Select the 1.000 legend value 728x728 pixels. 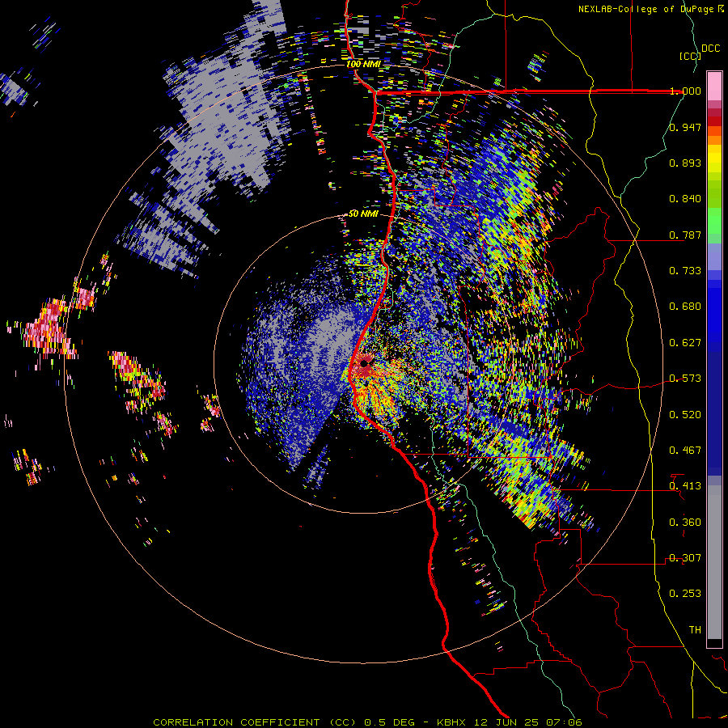685,91
